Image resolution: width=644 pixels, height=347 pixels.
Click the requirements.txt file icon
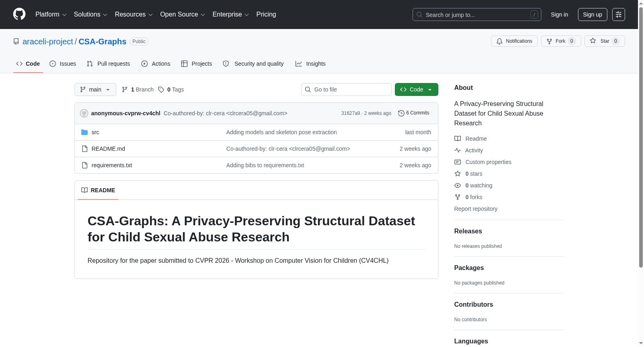[x=85, y=165]
